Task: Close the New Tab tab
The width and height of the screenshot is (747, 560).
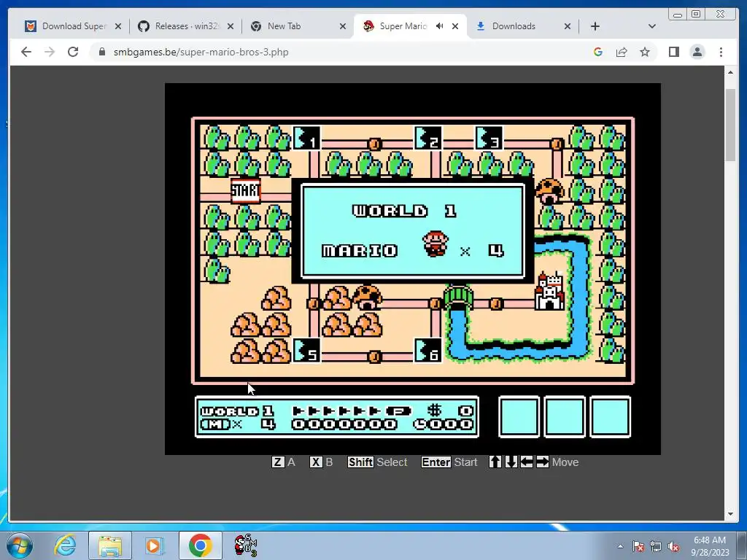Action: (343, 27)
